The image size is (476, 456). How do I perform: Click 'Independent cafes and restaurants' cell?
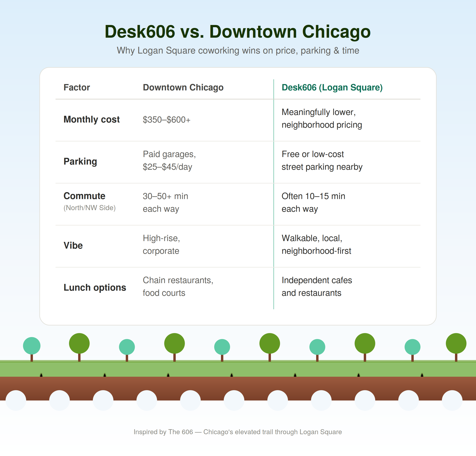317,286
